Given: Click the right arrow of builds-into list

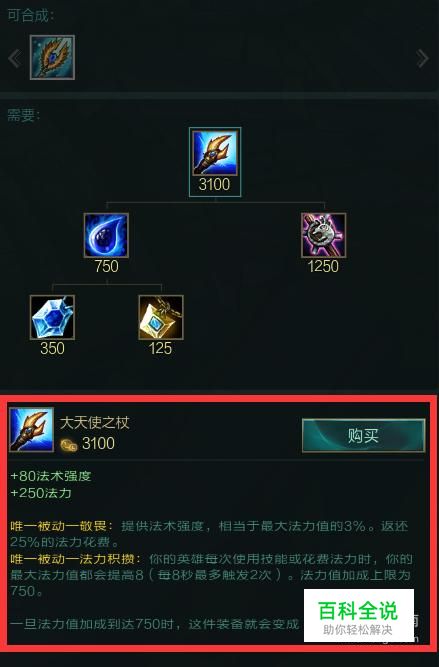Looking at the screenshot, I should pyautogui.click(x=422, y=58).
